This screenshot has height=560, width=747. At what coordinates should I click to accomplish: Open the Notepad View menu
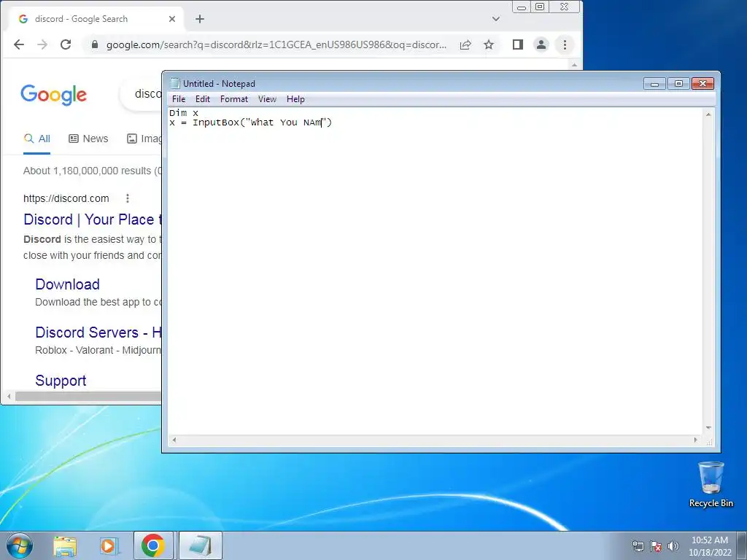pos(267,99)
